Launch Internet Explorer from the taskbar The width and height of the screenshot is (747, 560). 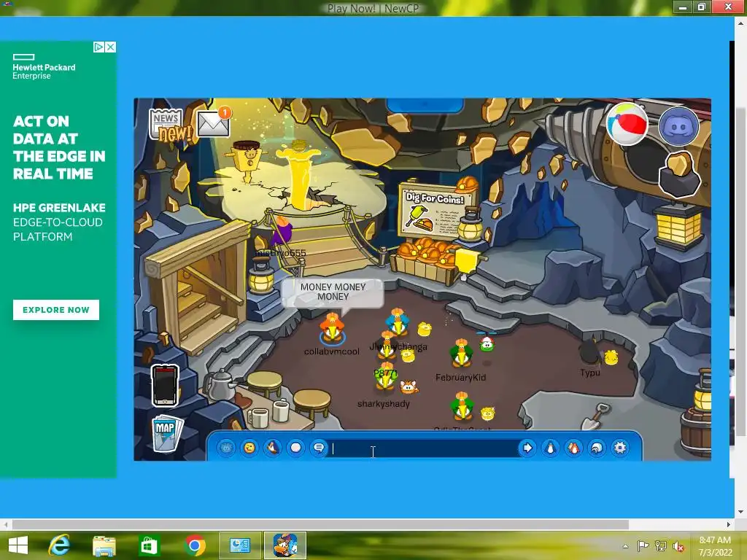[59, 545]
